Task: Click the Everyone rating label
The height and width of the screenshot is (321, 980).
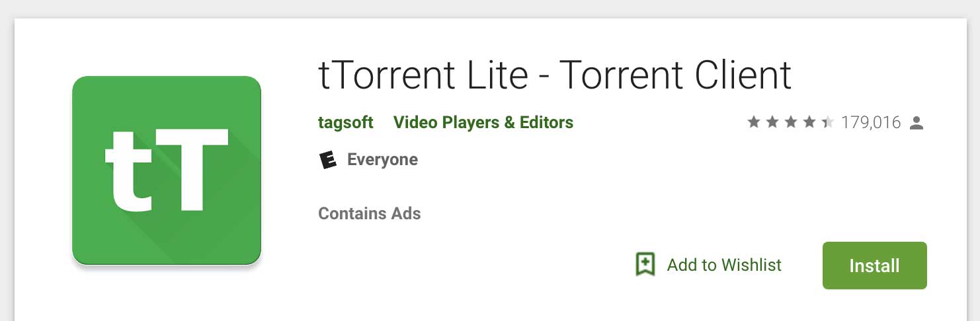Action: tap(382, 160)
